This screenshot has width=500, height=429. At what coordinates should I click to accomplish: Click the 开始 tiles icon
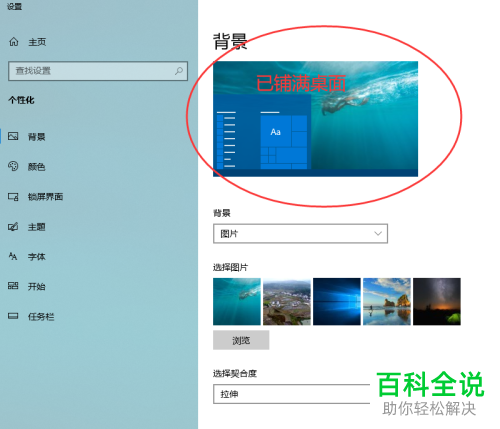point(13,286)
